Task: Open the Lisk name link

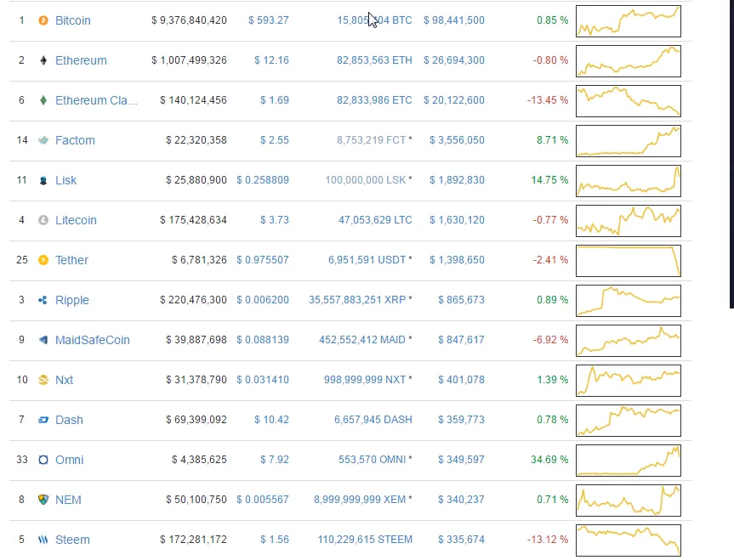Action: tap(66, 180)
